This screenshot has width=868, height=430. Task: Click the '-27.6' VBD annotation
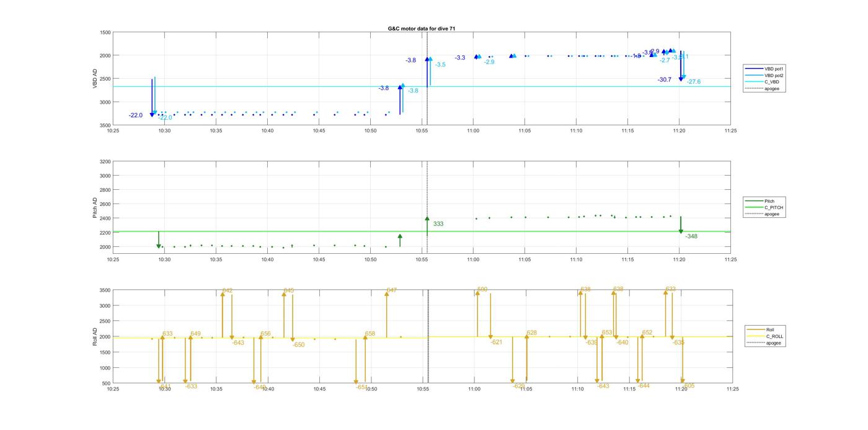tap(693, 82)
